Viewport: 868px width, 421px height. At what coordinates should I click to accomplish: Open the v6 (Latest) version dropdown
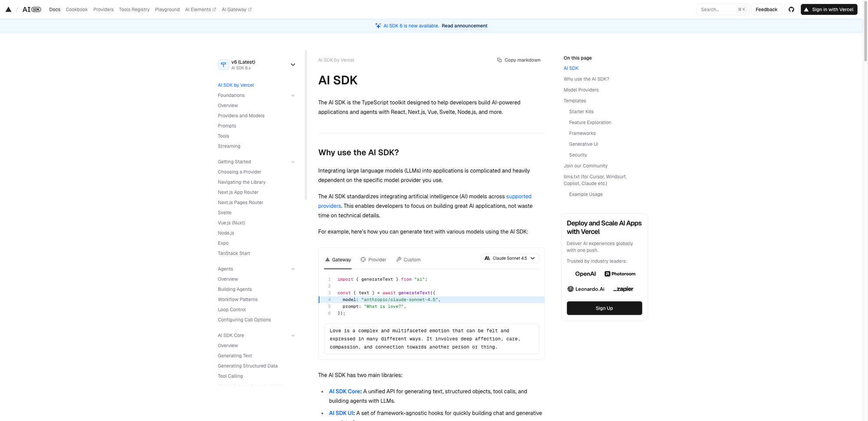click(x=257, y=65)
